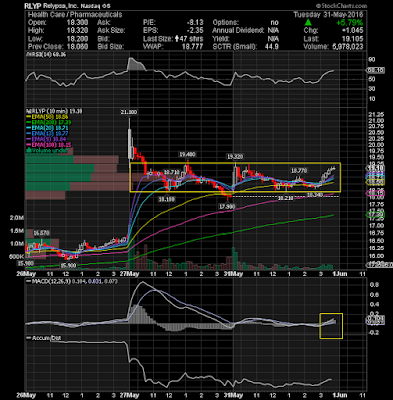This screenshot has height=400, width=393.
Task: Click the EPS value -2.35
Action: pos(195,31)
